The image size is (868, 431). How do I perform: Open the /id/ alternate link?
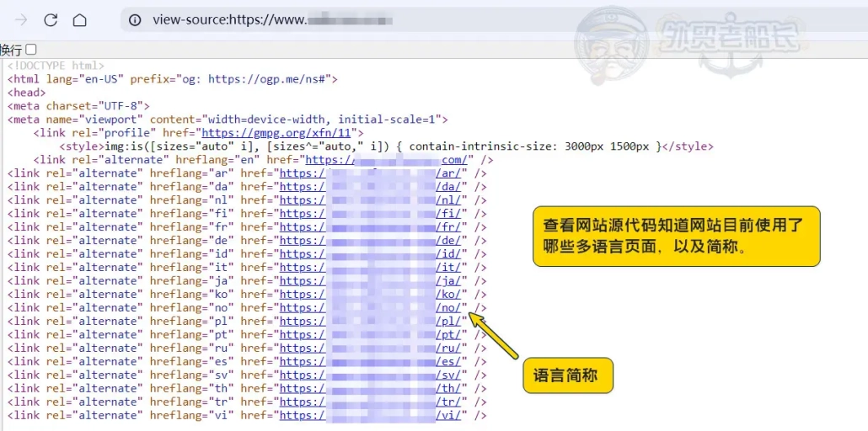click(x=370, y=254)
